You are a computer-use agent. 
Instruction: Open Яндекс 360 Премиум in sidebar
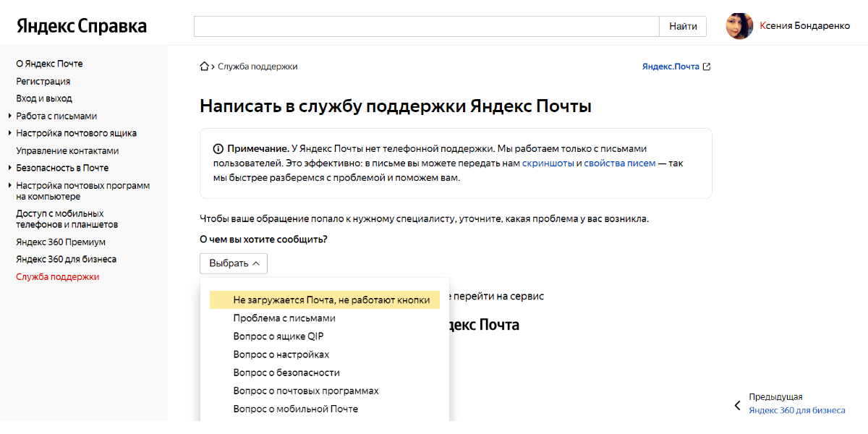point(61,242)
